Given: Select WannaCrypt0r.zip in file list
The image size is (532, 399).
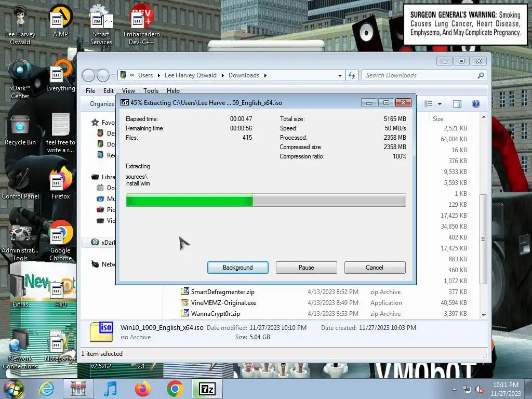Looking at the screenshot, I should tap(216, 313).
